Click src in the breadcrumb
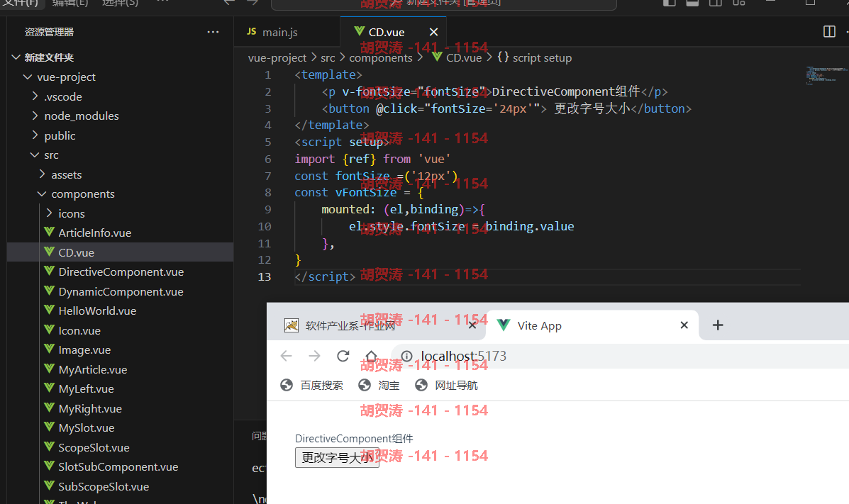 (x=328, y=58)
